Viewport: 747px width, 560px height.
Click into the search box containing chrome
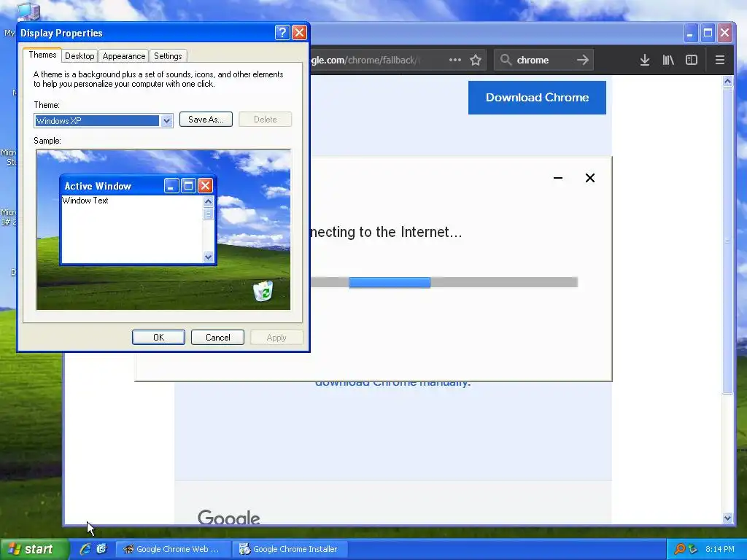tap(543, 60)
